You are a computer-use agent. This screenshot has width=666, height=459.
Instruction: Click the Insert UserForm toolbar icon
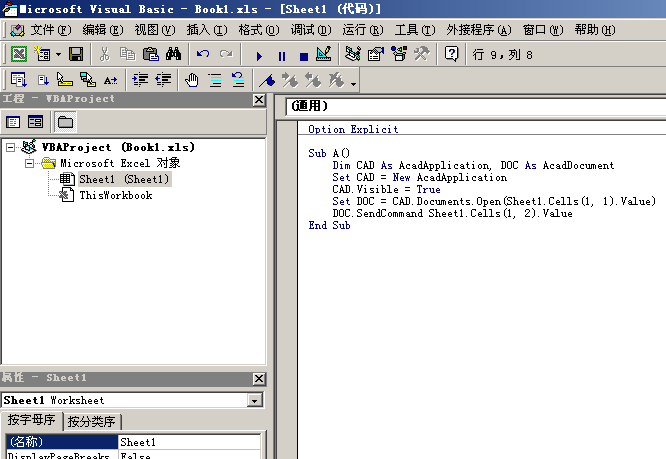click(42, 54)
